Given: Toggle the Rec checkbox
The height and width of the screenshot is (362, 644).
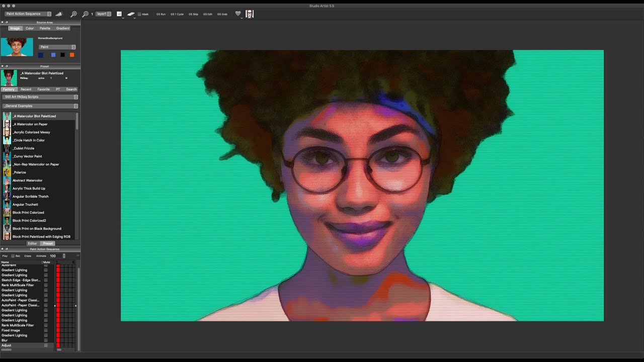Looking at the screenshot, I should [x=13, y=256].
